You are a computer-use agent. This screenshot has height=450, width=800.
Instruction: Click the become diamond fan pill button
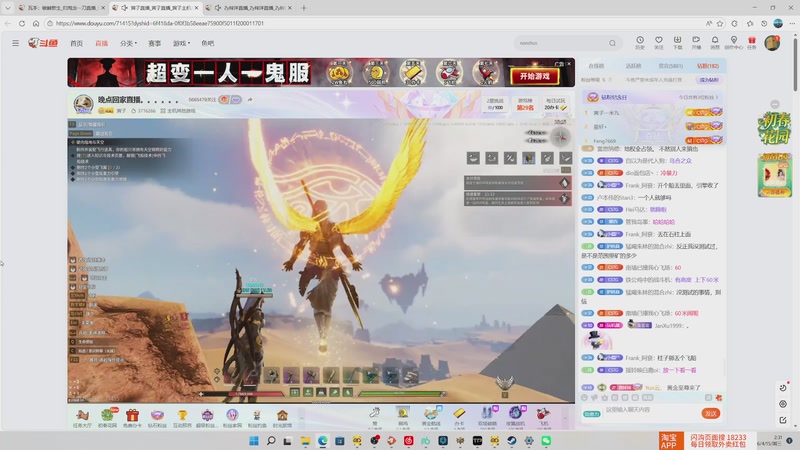(709, 80)
